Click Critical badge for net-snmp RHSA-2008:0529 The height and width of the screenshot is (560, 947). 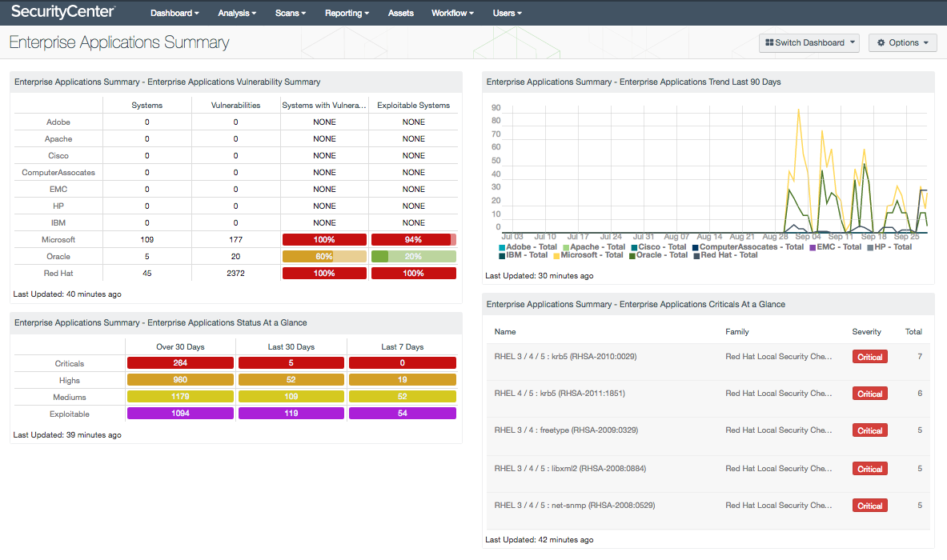coord(869,506)
